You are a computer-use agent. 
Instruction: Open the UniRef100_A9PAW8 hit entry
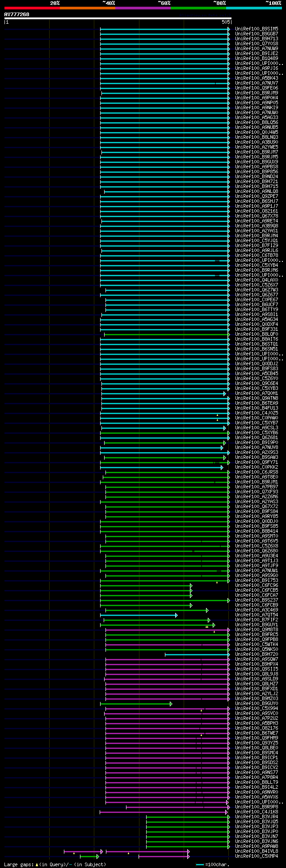[x=257, y=846]
